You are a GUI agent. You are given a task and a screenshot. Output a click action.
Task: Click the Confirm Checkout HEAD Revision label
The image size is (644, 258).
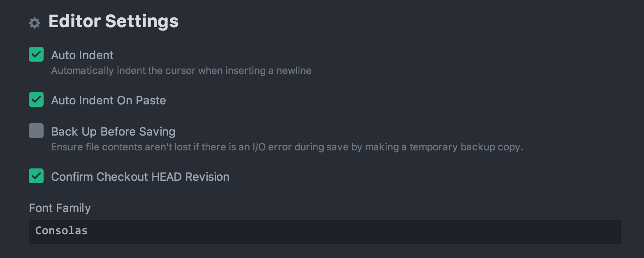[140, 177]
